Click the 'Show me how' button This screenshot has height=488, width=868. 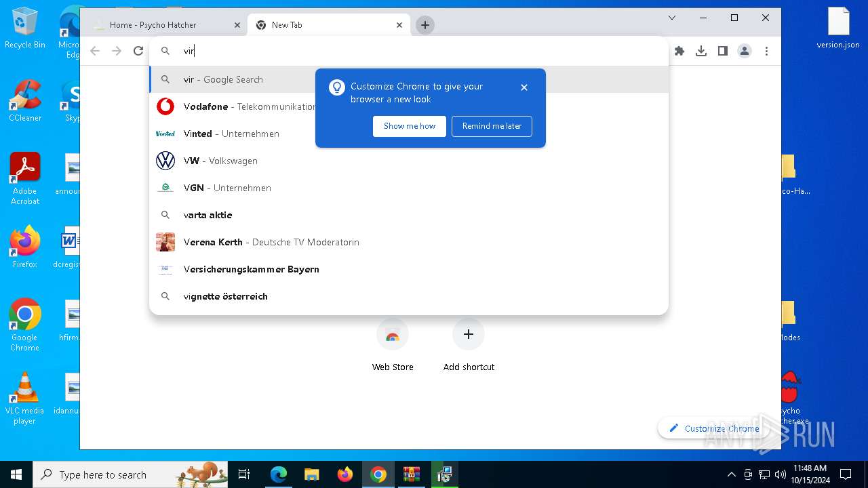pos(410,126)
